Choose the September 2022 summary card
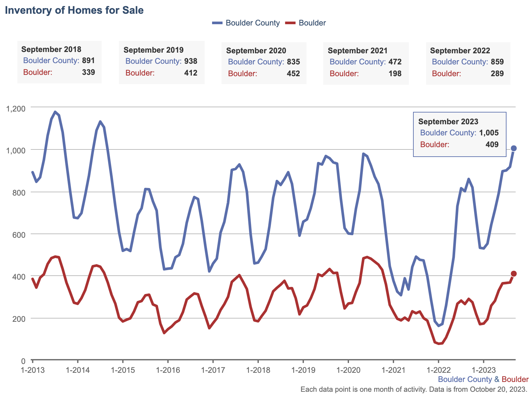 point(468,63)
